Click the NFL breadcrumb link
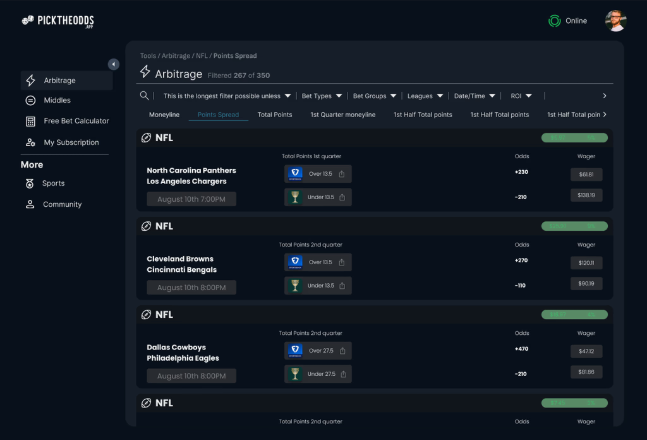The width and height of the screenshot is (647, 440). click(x=202, y=56)
